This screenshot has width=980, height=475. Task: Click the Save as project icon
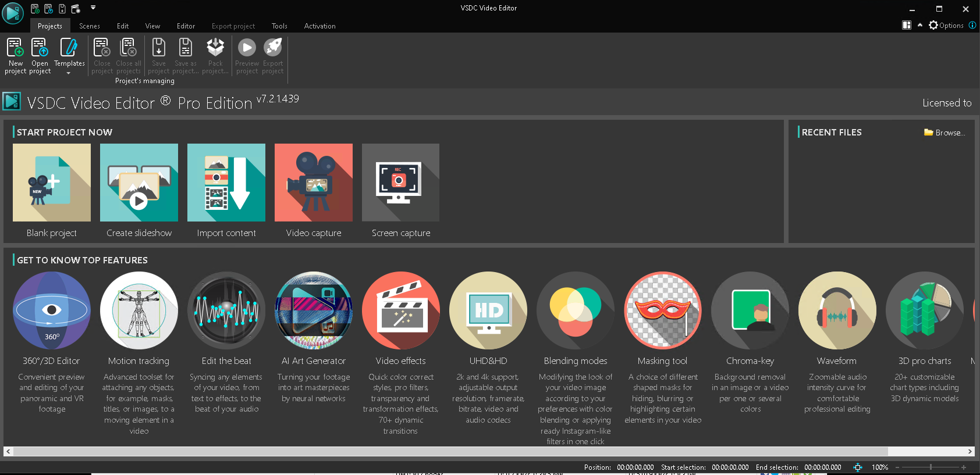[185, 48]
